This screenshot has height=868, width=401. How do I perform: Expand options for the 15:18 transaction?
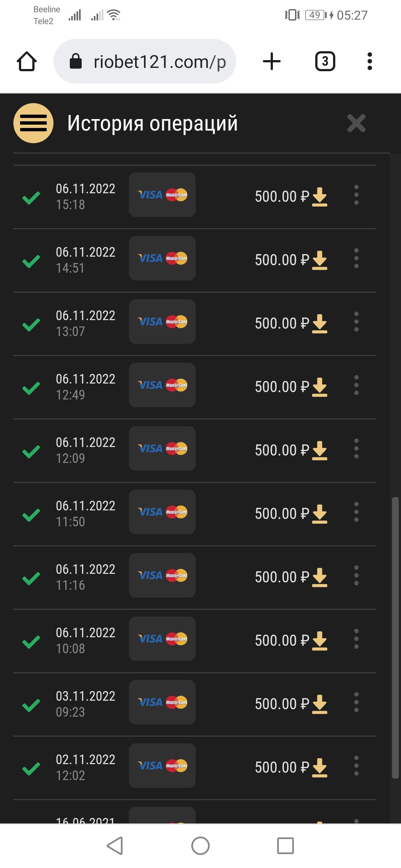click(x=356, y=195)
